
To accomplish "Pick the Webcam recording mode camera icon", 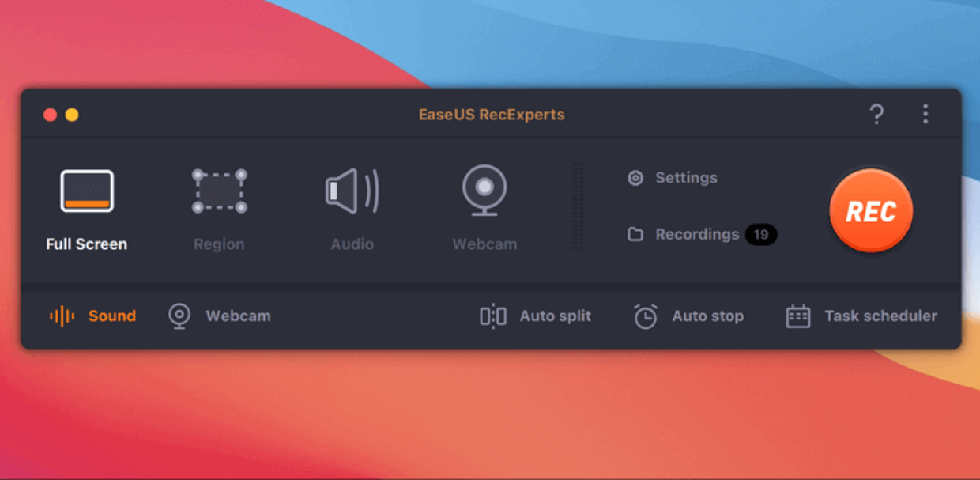I will click(x=484, y=191).
